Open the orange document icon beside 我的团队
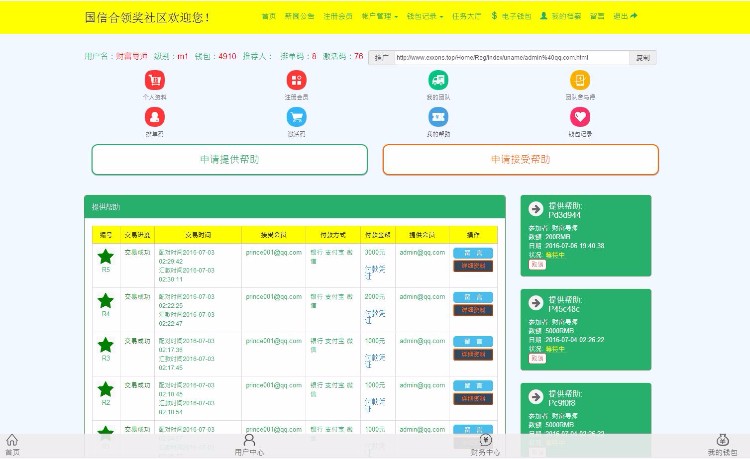 pos(580,80)
